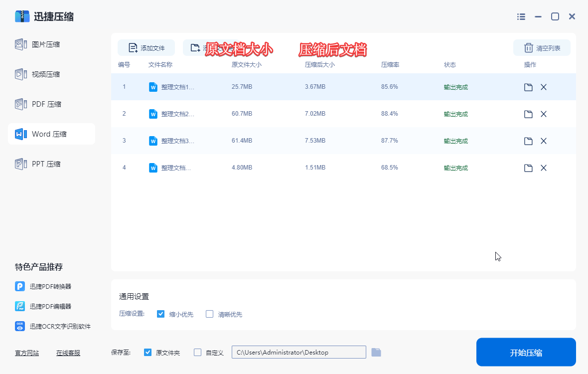Select the 25.7MB original size cell
Viewport: 588px width, 374px height.
pos(242,87)
